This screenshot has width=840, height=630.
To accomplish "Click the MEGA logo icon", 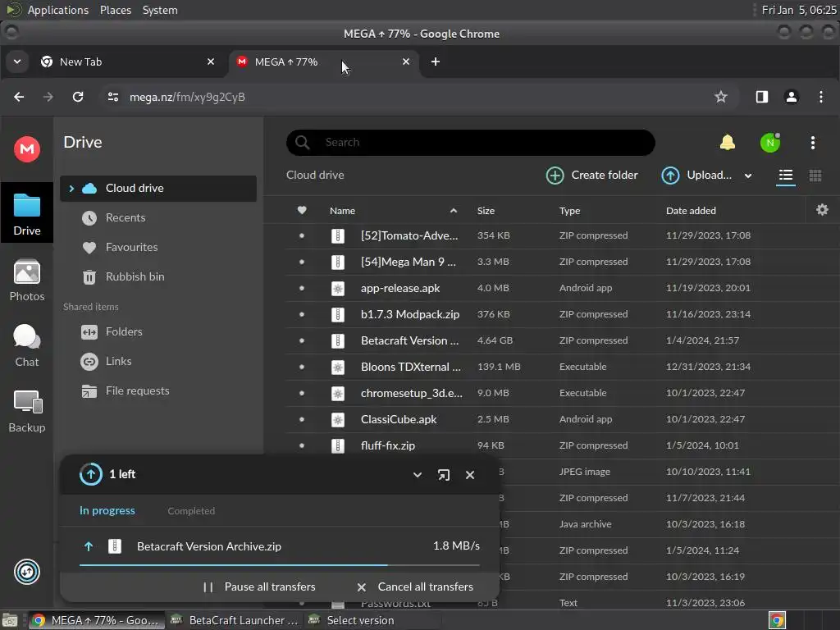I will click(27, 149).
